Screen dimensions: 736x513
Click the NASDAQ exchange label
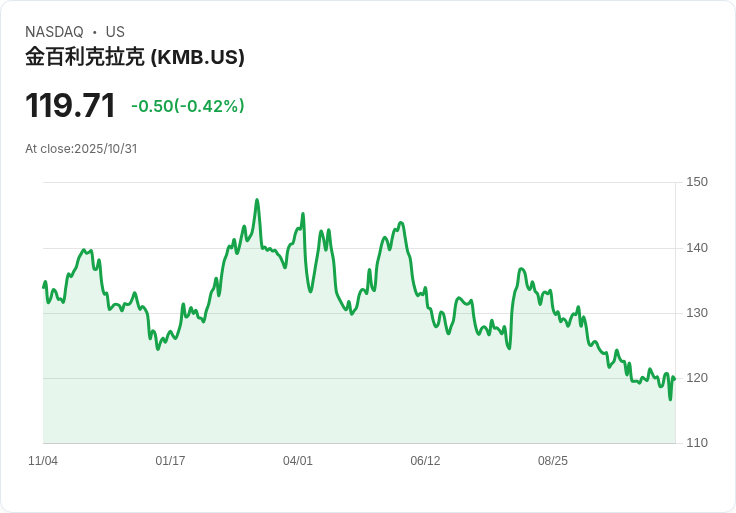[x=54, y=32]
